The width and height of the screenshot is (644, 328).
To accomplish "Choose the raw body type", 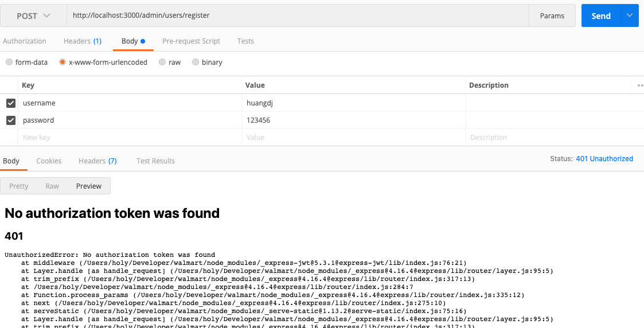I will tap(163, 62).
